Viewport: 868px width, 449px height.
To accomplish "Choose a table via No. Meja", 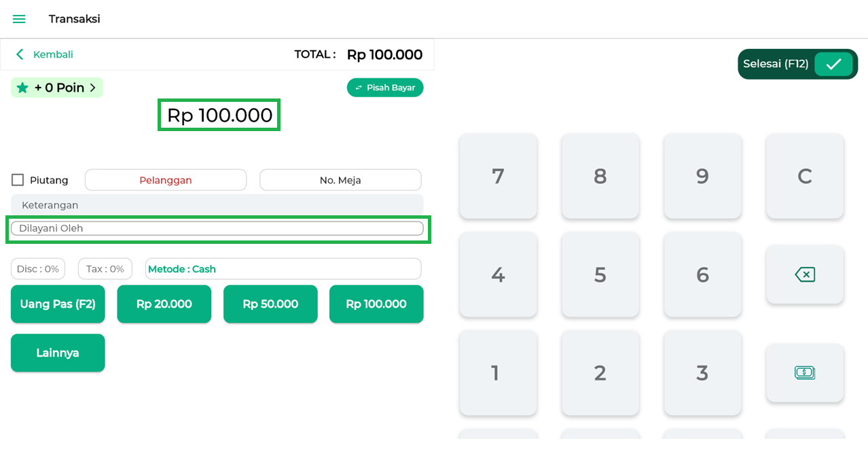I will coord(340,180).
